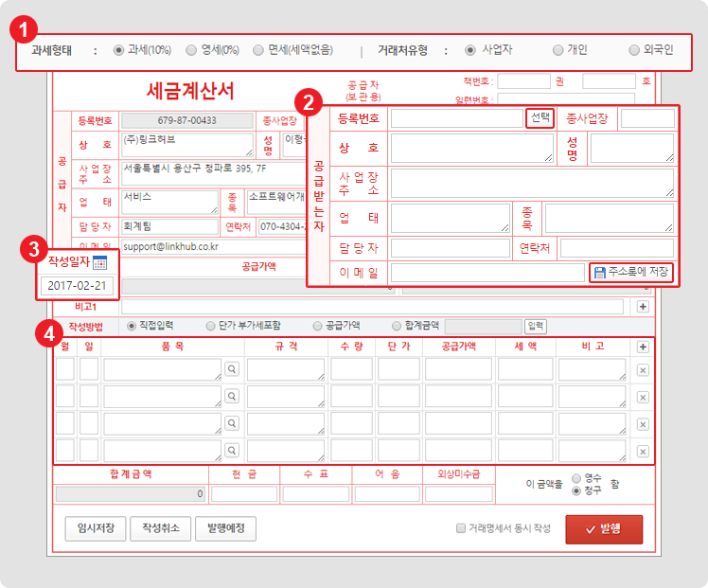Image resolution: width=708 pixels, height=588 pixels.
Task: Check 거래명세서 동시 작성 option
Action: point(461,528)
